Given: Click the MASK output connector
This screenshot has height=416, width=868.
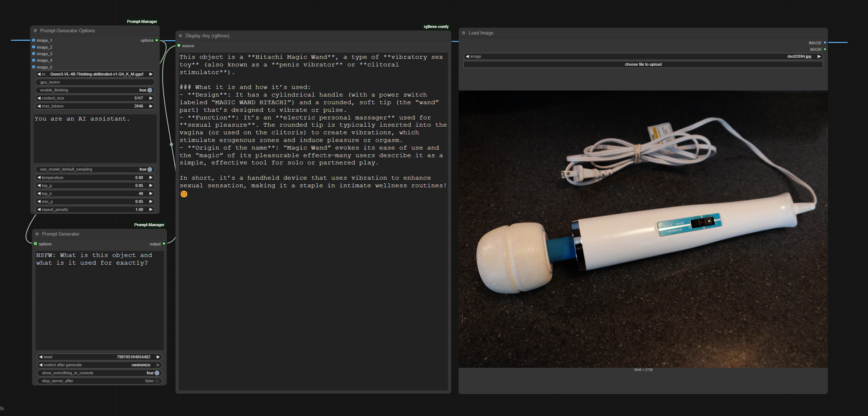Looking at the screenshot, I should 825,49.
